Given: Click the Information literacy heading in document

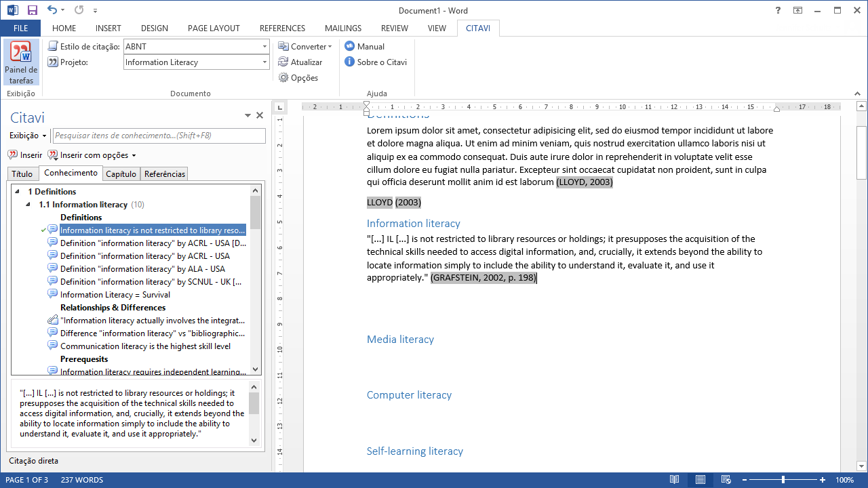Looking at the screenshot, I should (x=414, y=224).
